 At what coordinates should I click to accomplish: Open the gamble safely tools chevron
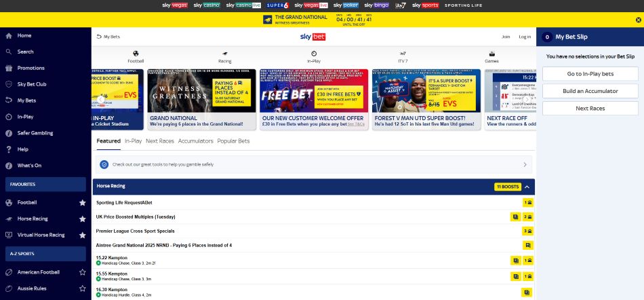coord(525,164)
